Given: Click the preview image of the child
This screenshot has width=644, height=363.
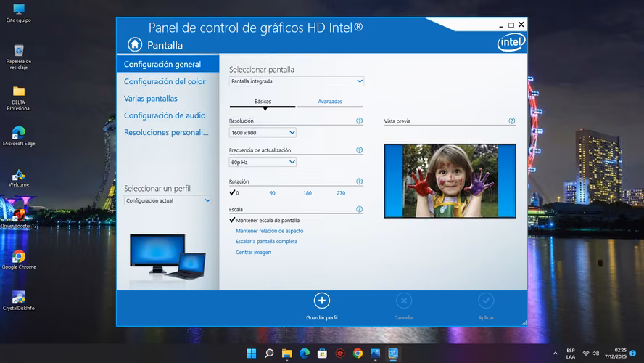Looking at the screenshot, I should (x=450, y=181).
